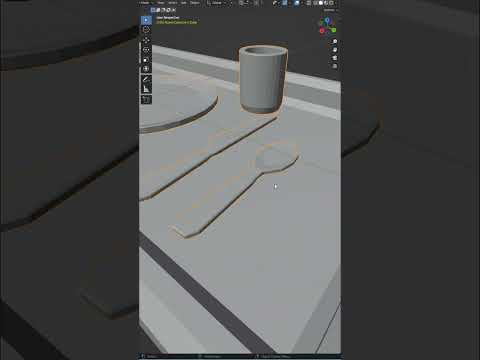Toggle the camera view button
480x360 pixels.
coord(335,58)
